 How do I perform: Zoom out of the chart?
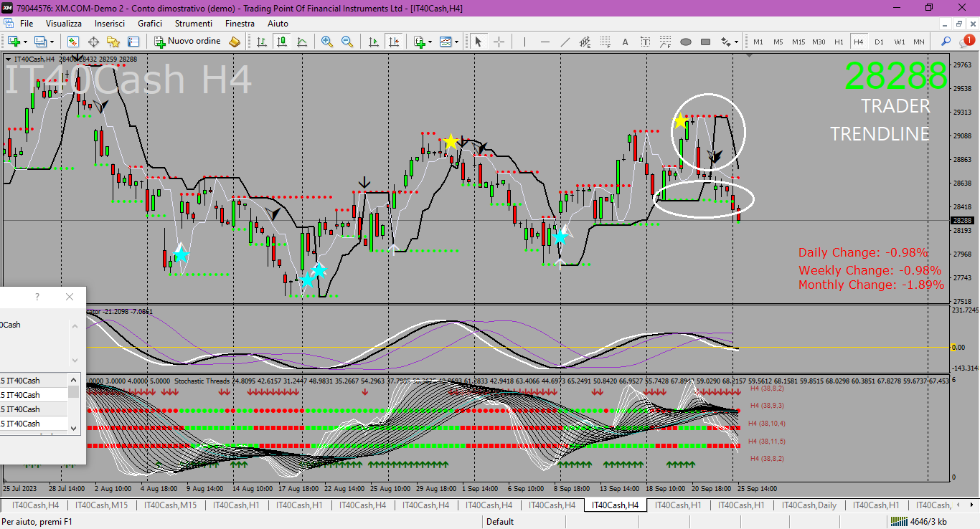(347, 42)
